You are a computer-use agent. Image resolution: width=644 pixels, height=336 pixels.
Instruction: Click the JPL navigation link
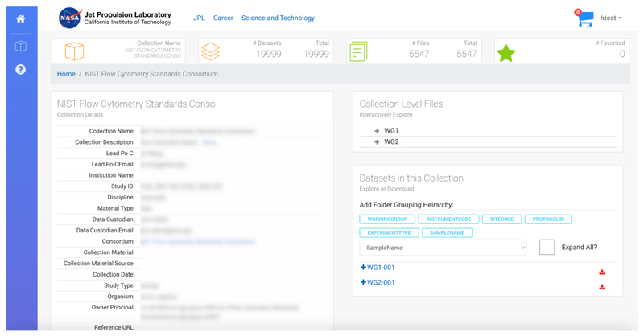pos(199,18)
